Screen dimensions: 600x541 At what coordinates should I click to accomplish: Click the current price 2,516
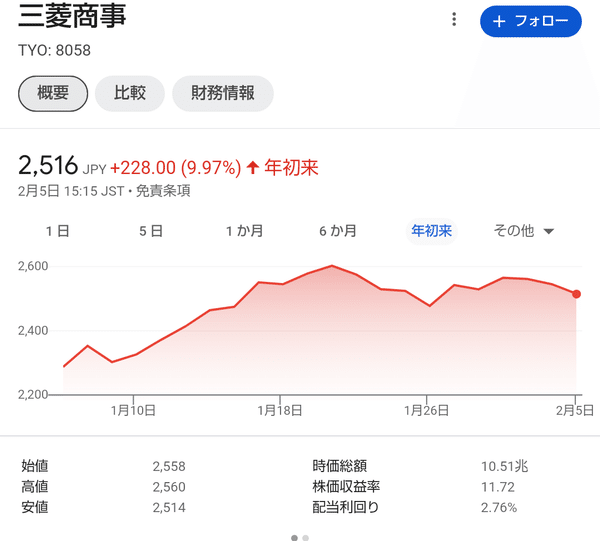pos(48,166)
